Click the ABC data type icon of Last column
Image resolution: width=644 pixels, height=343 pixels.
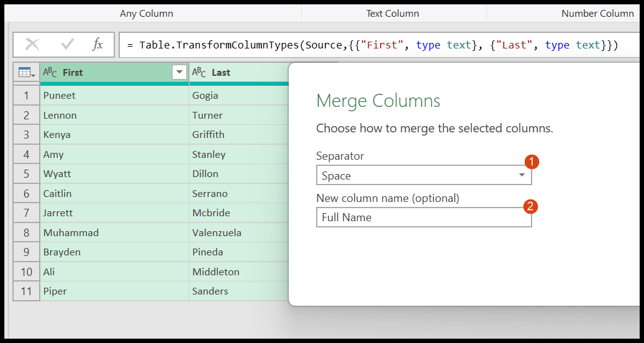pos(199,73)
